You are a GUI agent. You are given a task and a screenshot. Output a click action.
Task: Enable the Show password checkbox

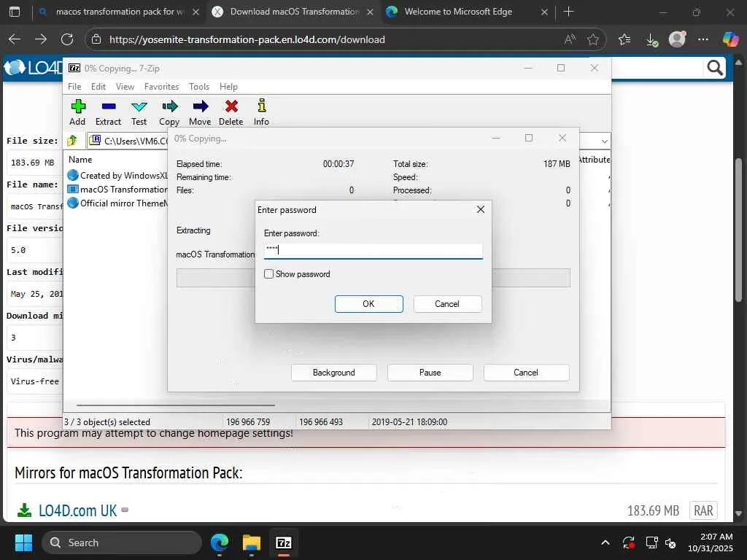click(268, 274)
